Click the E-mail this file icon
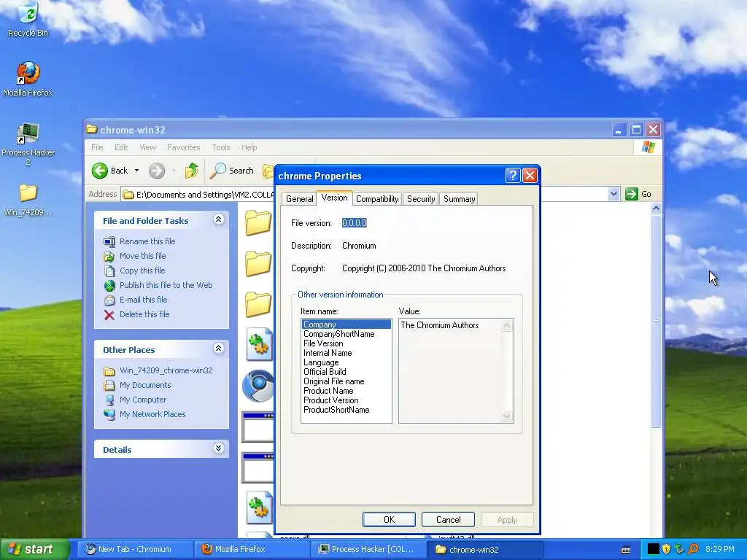This screenshot has width=747, height=560. point(109,300)
